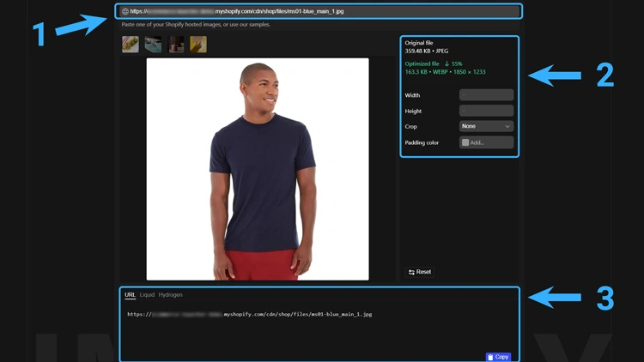Click the Height input field

[x=486, y=111]
